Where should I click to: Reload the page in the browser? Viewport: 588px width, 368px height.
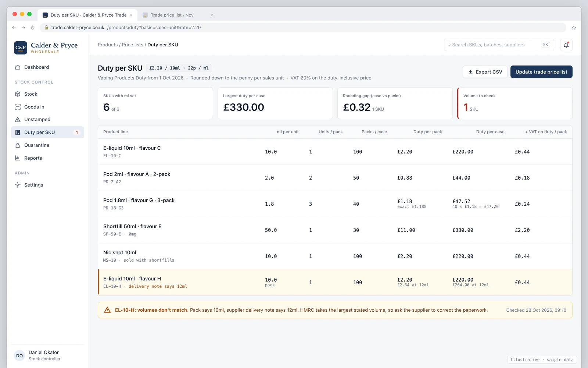click(33, 28)
